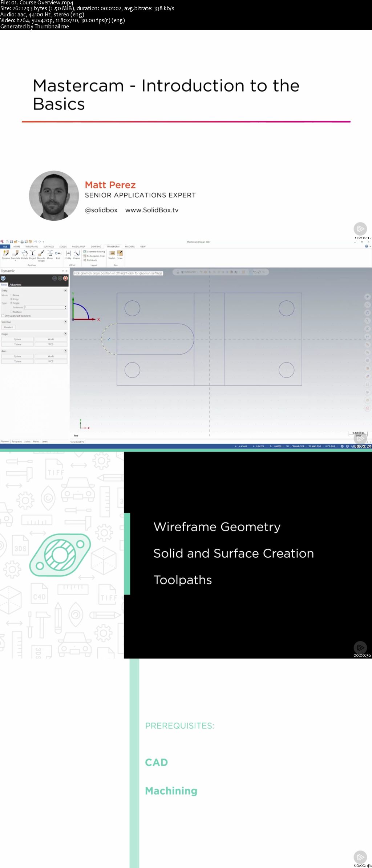The width and height of the screenshot is (372, 868).
Task: Open the MODEL PREP ribbon tab
Action: (78, 247)
